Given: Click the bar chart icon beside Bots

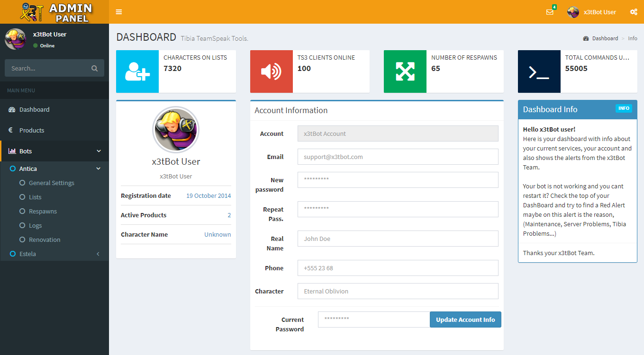Looking at the screenshot, I should [12, 151].
